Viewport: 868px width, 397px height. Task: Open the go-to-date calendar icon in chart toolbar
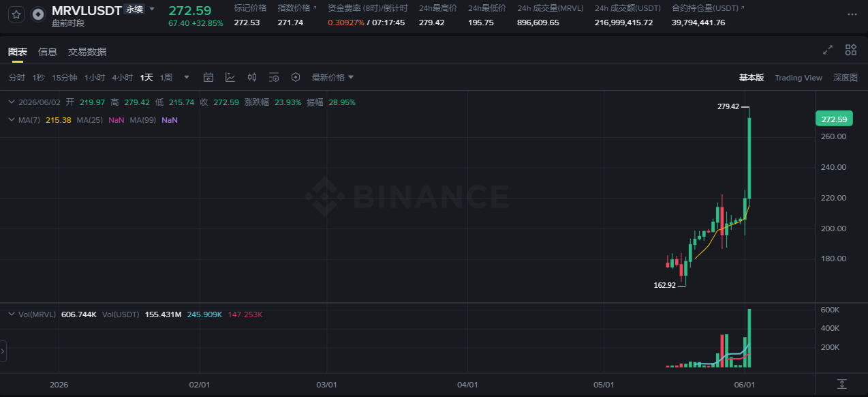pyautogui.click(x=208, y=77)
